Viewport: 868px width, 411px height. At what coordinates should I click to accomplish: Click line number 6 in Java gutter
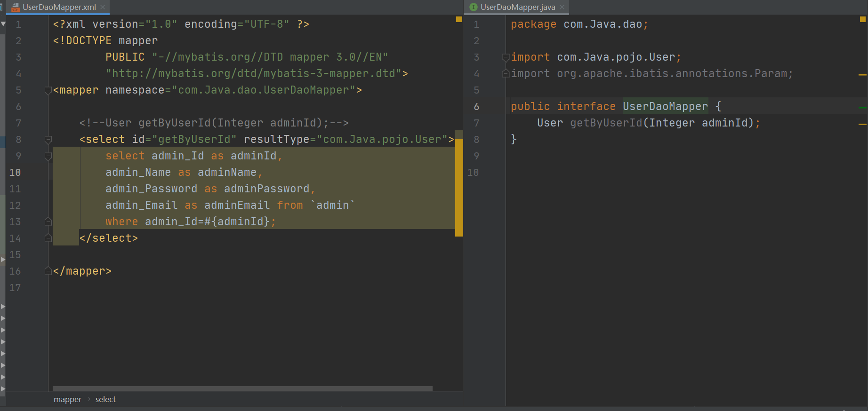[476, 107]
